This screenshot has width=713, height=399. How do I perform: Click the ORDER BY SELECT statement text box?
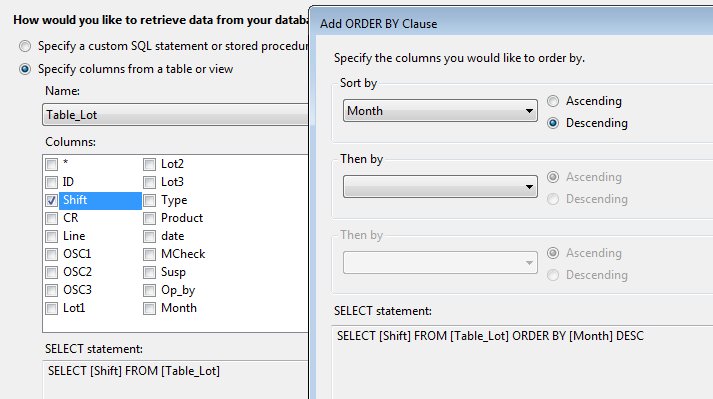point(522,363)
